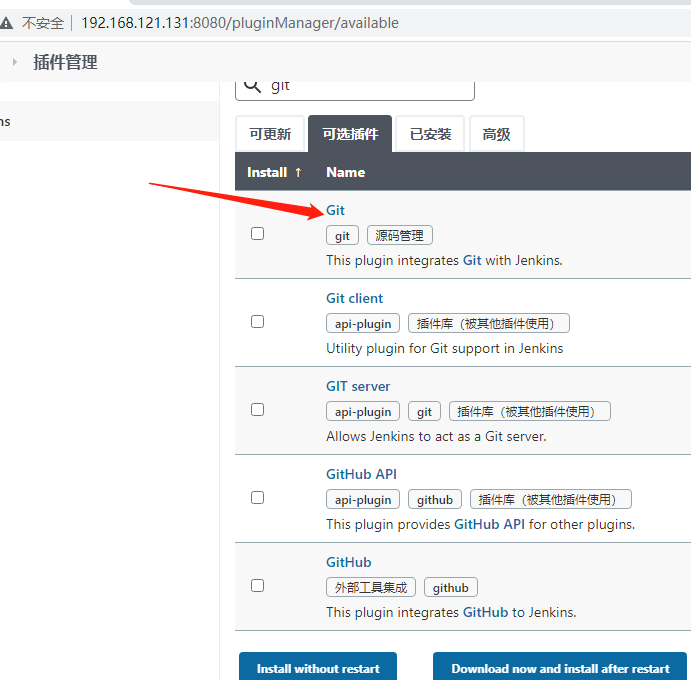
Task: Switch to the 可更新 tab
Action: pos(270,134)
